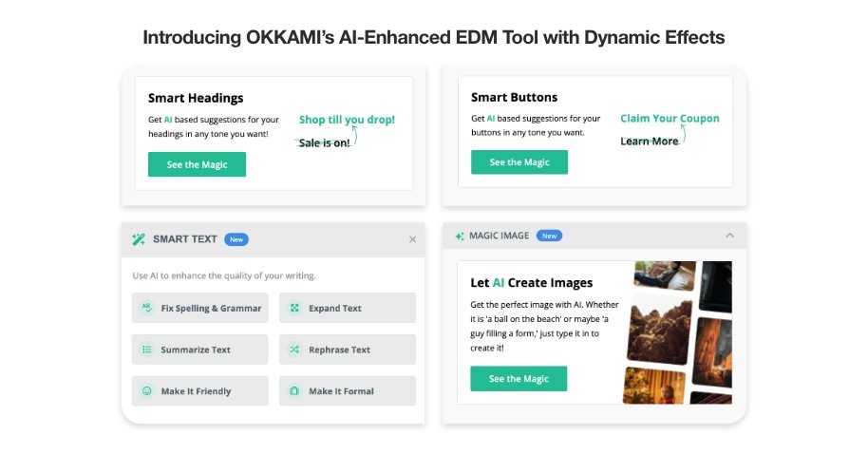Click 'Use AI to enhance the quality' text
The image size is (868, 454).
[x=224, y=275]
